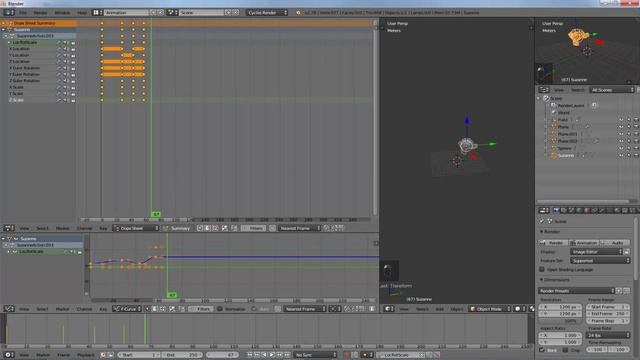Toggle Normalize checkbox in the Graph Editor
The width and height of the screenshot is (640, 360).
(x=220, y=309)
